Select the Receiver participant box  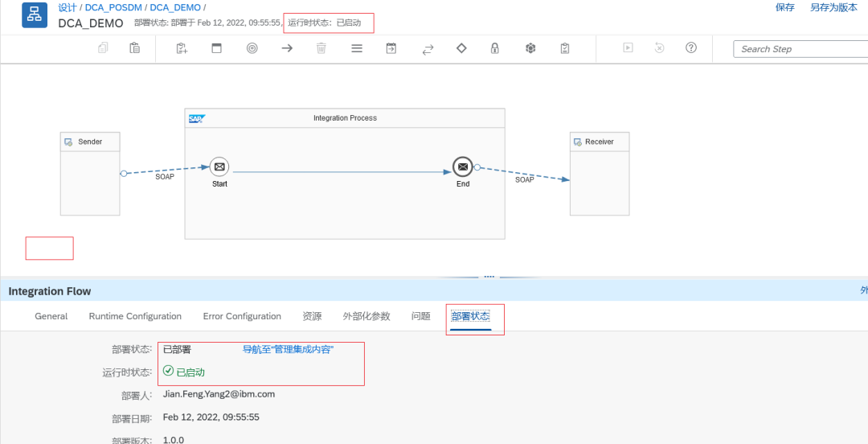click(x=600, y=174)
